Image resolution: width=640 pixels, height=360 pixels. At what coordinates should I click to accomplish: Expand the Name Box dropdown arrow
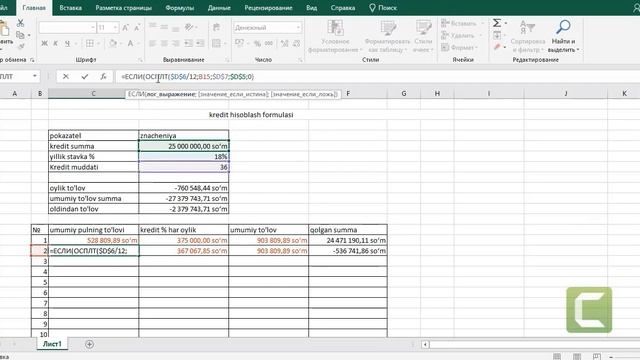click(x=35, y=76)
